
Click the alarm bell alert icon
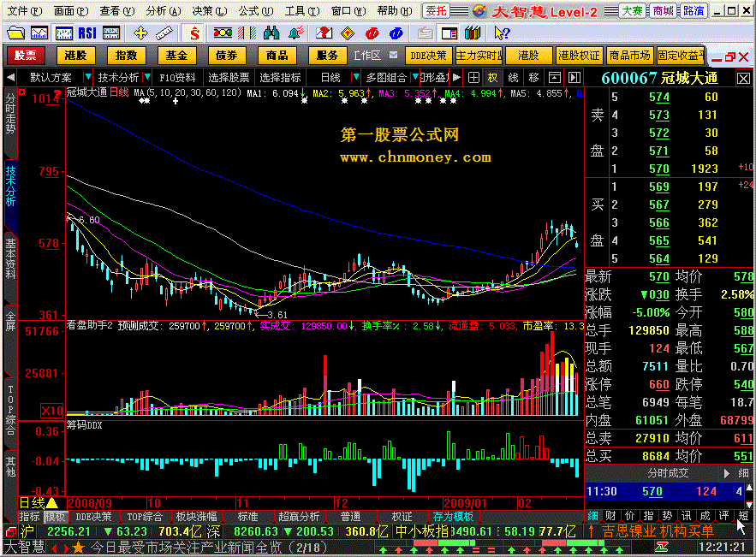pos(295,33)
